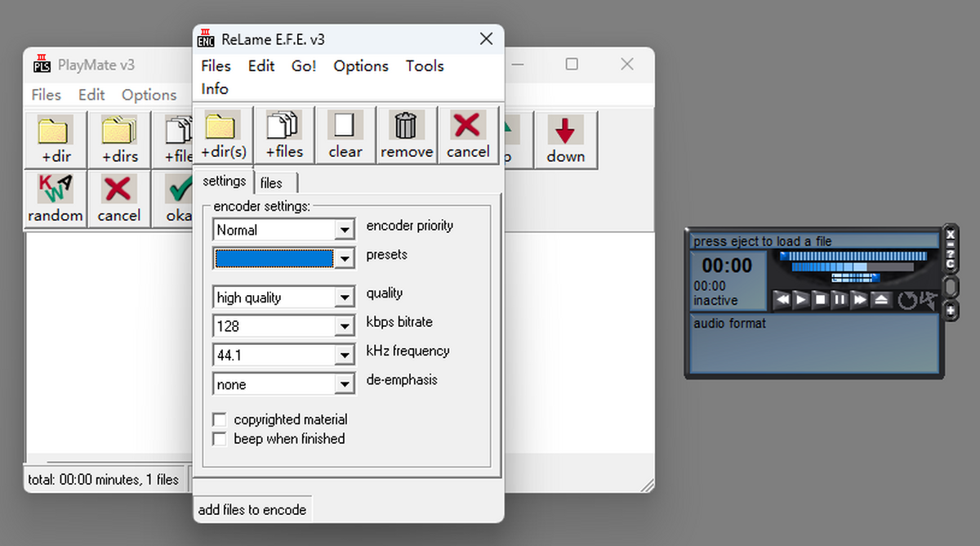The height and width of the screenshot is (546, 980).
Task: Click the remove trash can icon
Action: (406, 135)
